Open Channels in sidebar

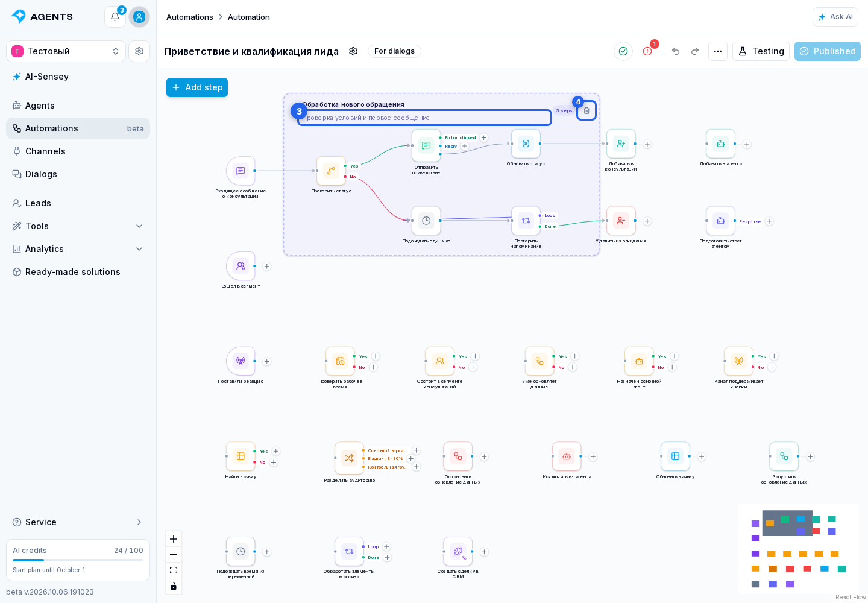tap(78, 151)
